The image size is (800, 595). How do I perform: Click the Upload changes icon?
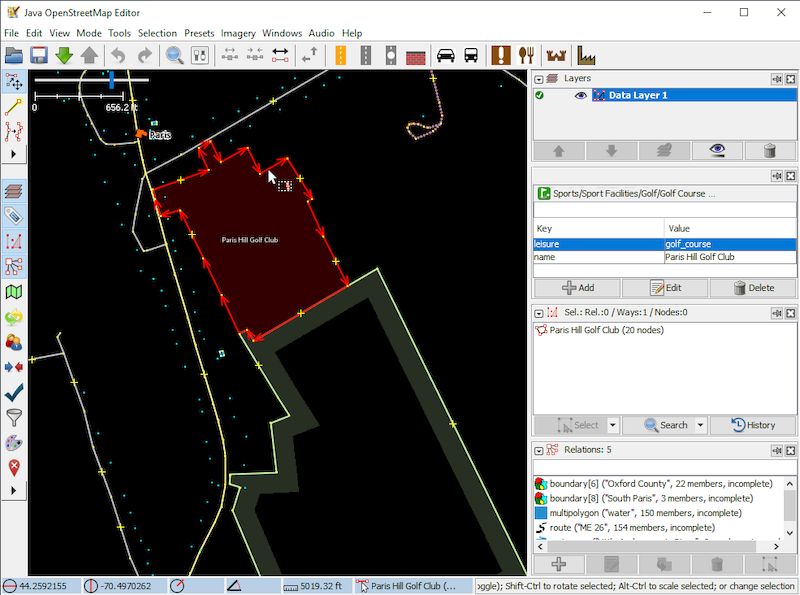(87, 55)
